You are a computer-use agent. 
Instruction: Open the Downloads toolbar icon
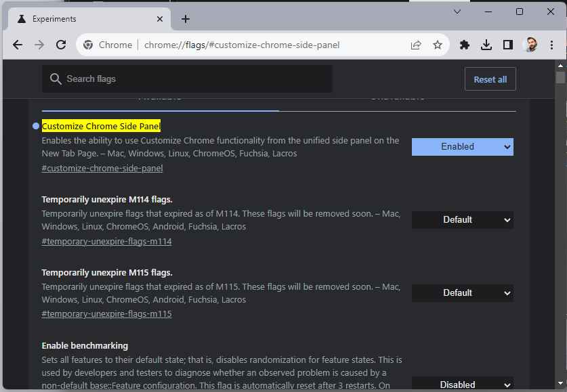tap(486, 45)
